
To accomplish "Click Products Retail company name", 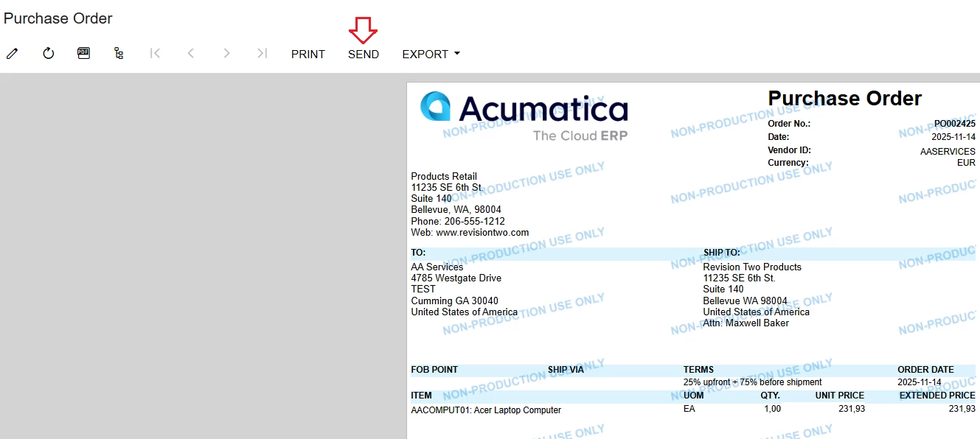I will coord(444,176).
